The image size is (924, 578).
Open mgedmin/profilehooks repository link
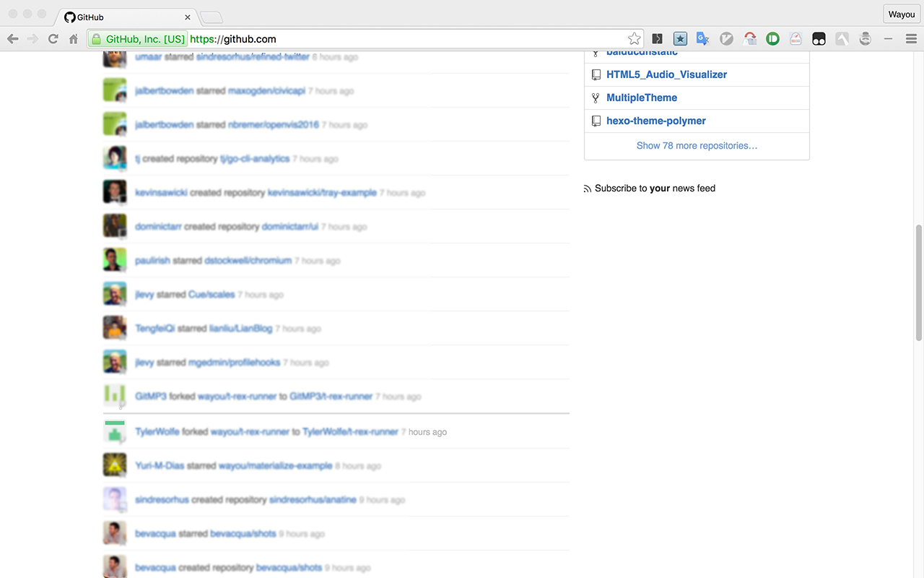234,363
